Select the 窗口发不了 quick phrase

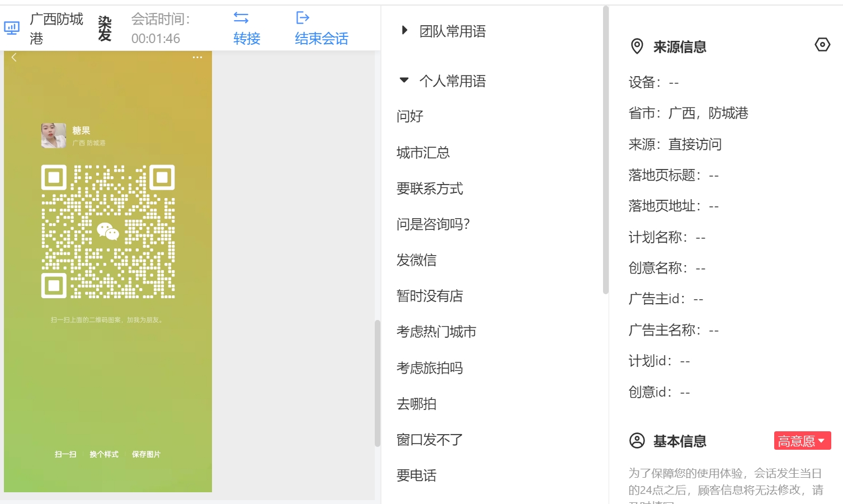tap(430, 440)
